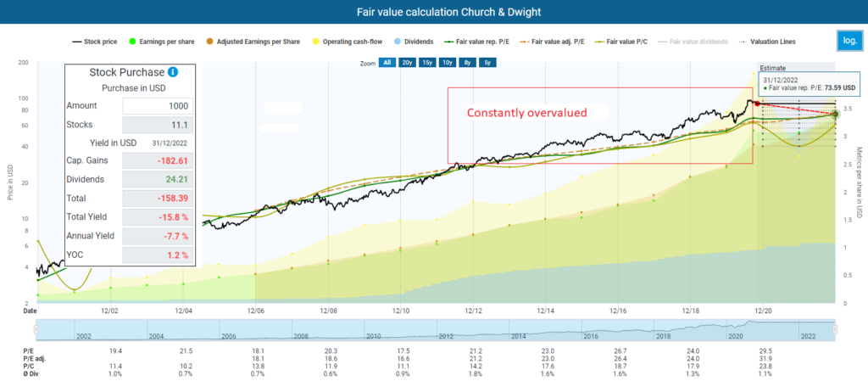Grab the right navigator range handle
This screenshot has height=381, width=868.
[835, 330]
